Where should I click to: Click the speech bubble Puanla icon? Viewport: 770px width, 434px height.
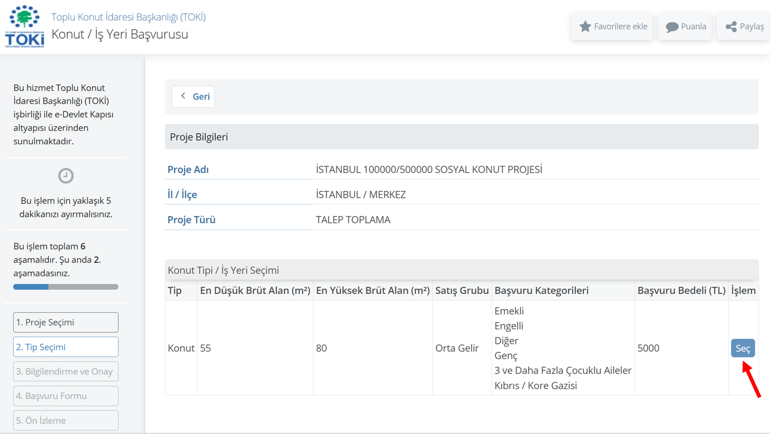(672, 27)
